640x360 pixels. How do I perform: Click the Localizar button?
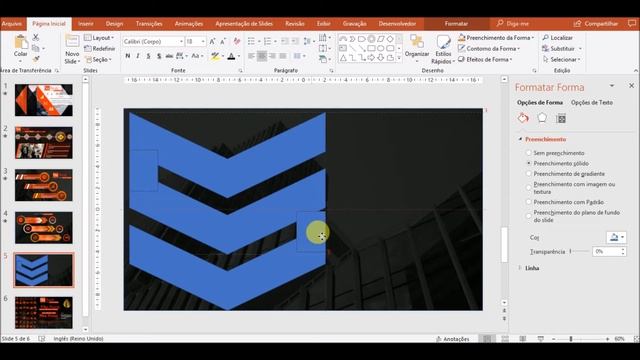pos(558,38)
